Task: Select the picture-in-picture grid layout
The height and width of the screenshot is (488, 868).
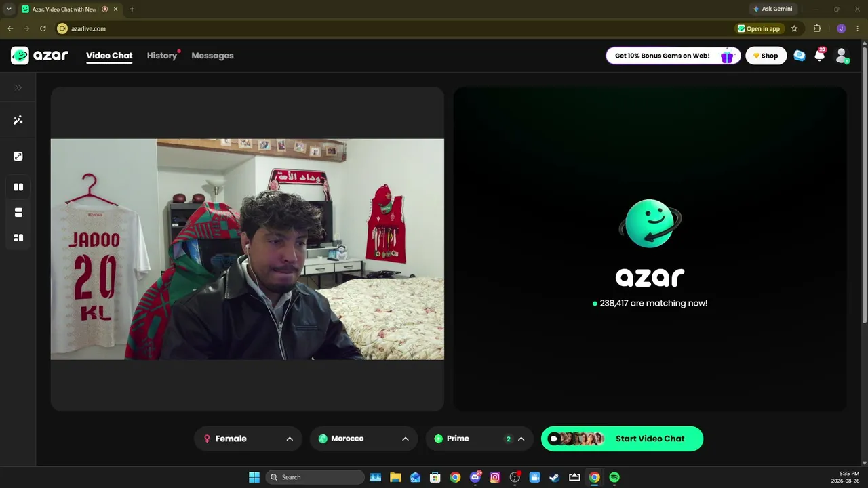Action: coord(18,238)
